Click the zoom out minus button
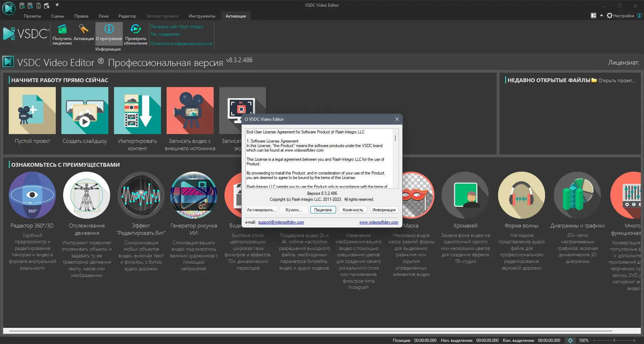Viewport: 644px width, 344px height. (594, 340)
